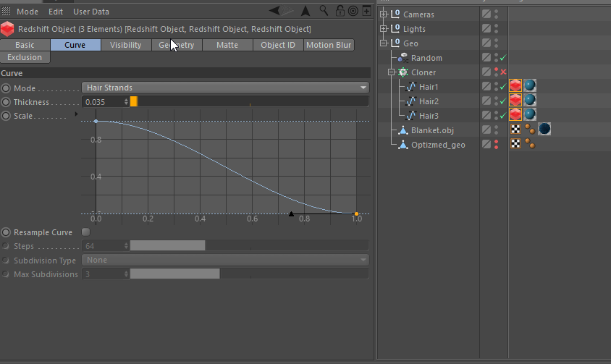This screenshot has width=611, height=364.
Task: Click the new attribute manager plus icon
Action: pos(367,11)
